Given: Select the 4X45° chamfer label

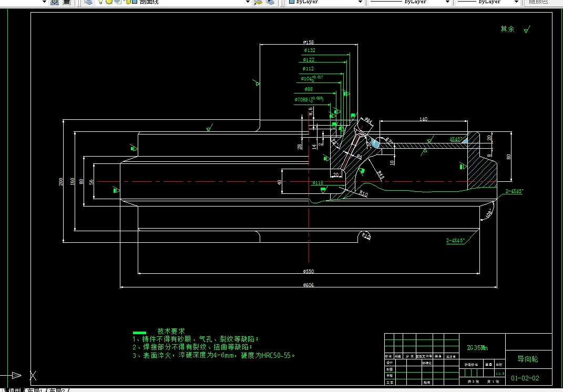Looking at the screenshot, I should pyautogui.click(x=456, y=139).
